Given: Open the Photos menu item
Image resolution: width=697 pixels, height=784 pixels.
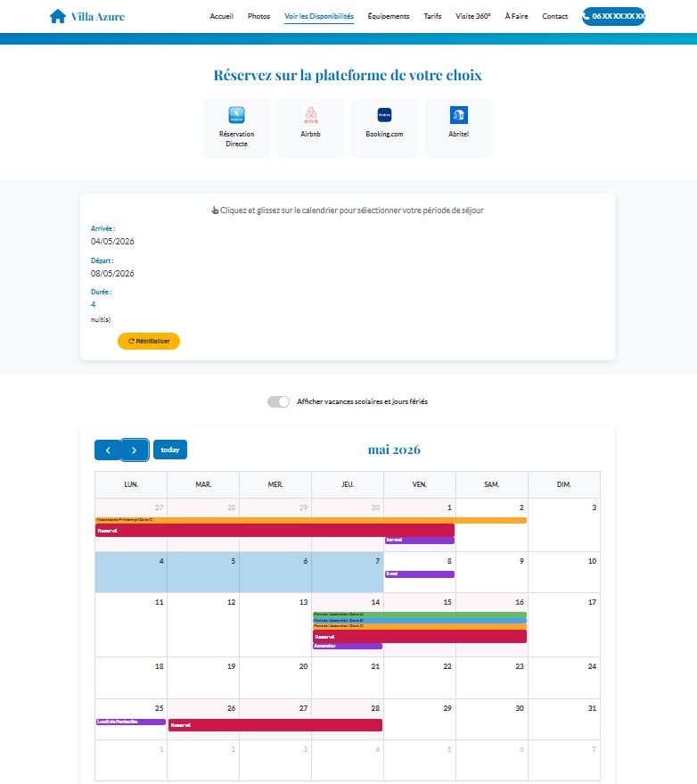Looking at the screenshot, I should click(x=258, y=16).
